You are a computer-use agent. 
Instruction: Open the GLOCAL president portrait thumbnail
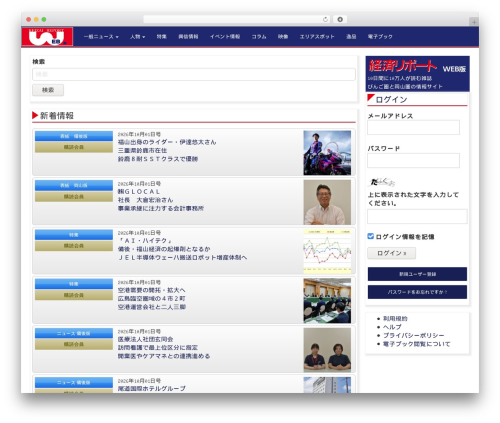[327, 202]
